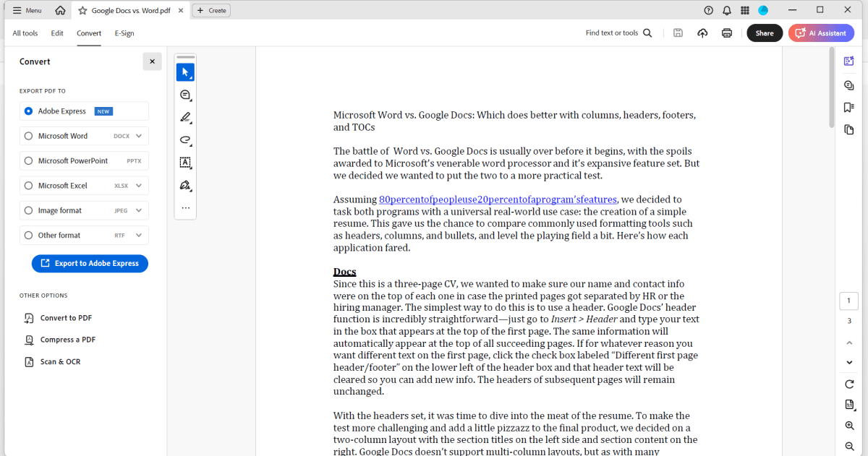
Task: Choose the Add text box tool
Action: coord(185,163)
